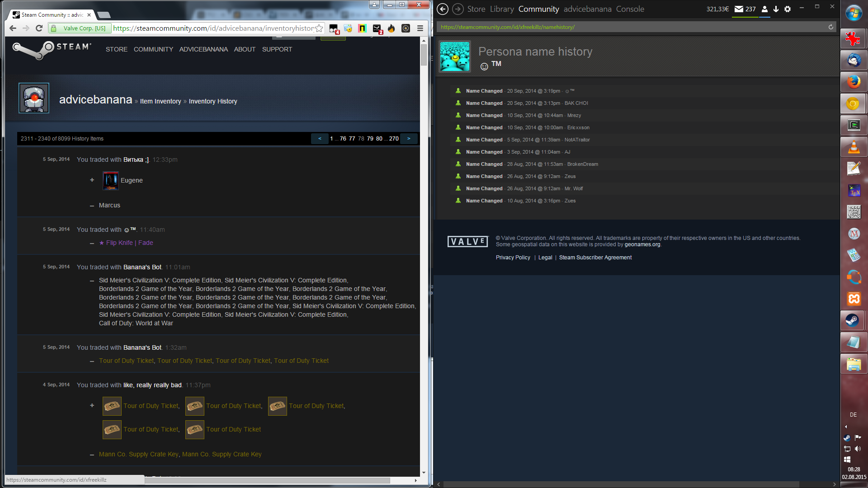Open the Chrome hamburger menu
Image resolution: width=868 pixels, height=488 pixels.
(420, 28)
